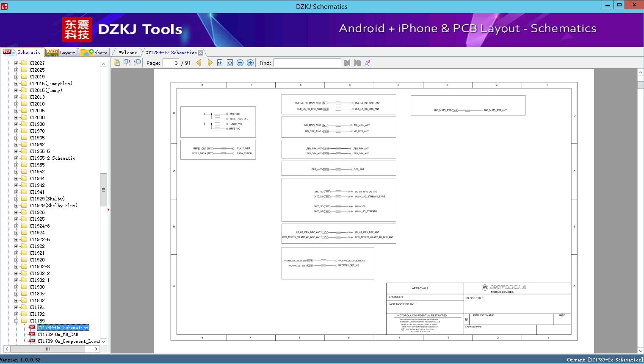Expand the XT1924-8 folder
Viewport: 644px width, 364px height.
pos(17,226)
